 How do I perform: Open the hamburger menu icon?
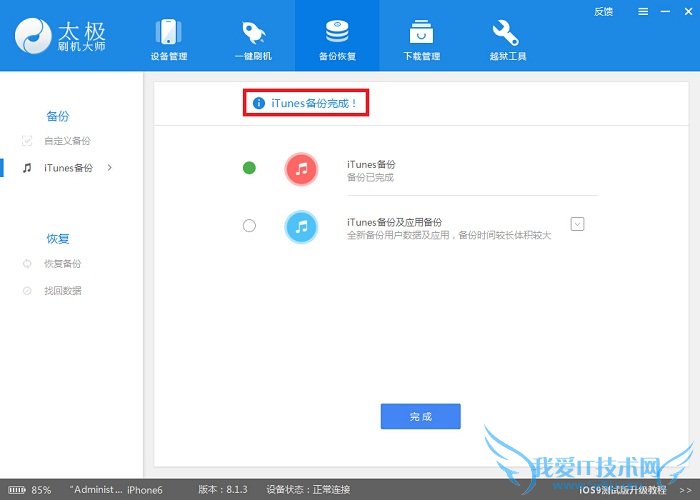point(643,12)
